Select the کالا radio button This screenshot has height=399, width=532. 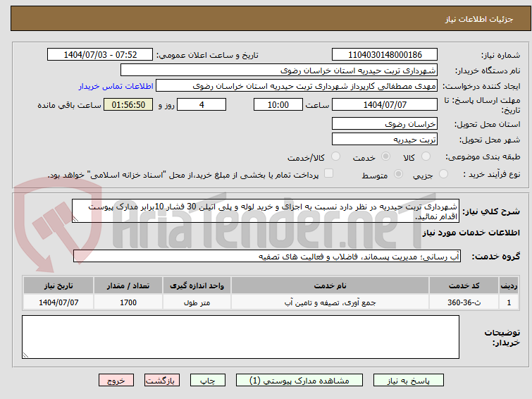[x=426, y=156]
